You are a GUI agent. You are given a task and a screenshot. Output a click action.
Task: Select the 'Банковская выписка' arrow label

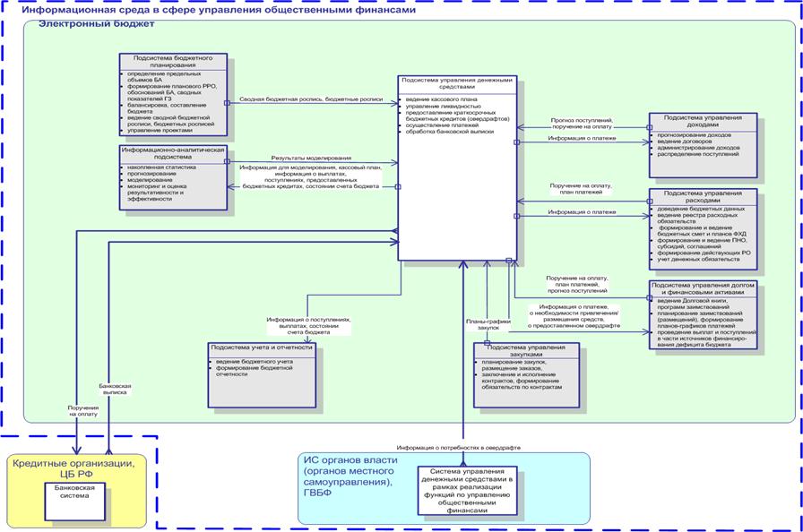click(116, 390)
